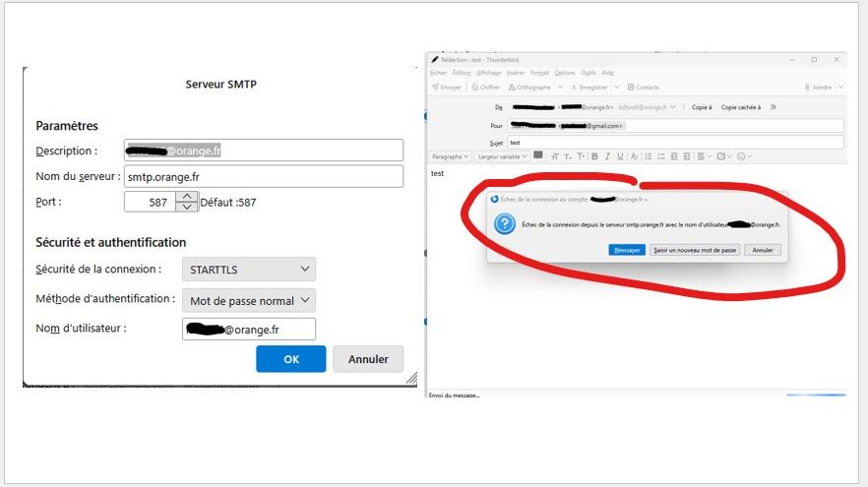868x487 pixels.
Task: Click the Chiffrer encryption button
Action: coord(485,88)
